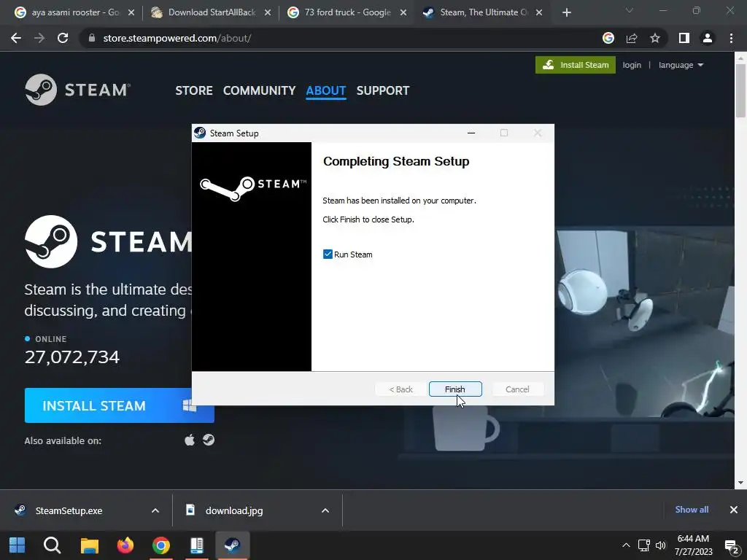747x560 pixels.
Task: Click the network tray icon
Action: pos(643,545)
